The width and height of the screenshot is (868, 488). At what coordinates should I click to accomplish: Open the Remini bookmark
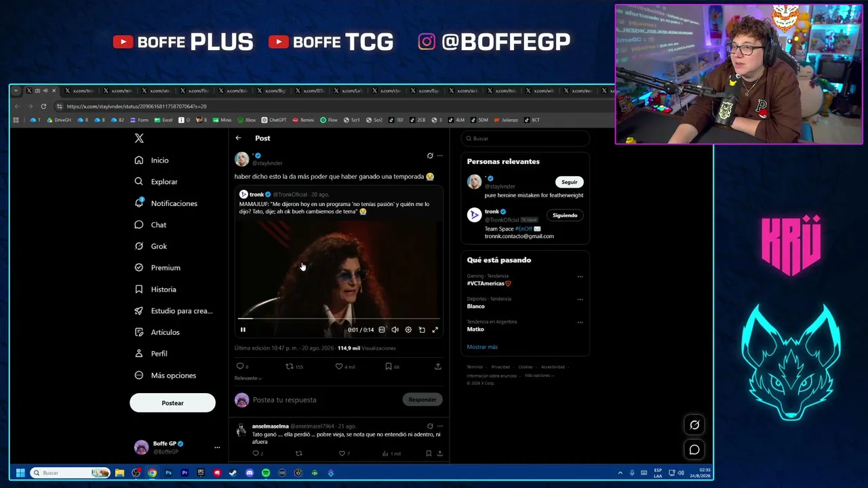[x=303, y=120]
